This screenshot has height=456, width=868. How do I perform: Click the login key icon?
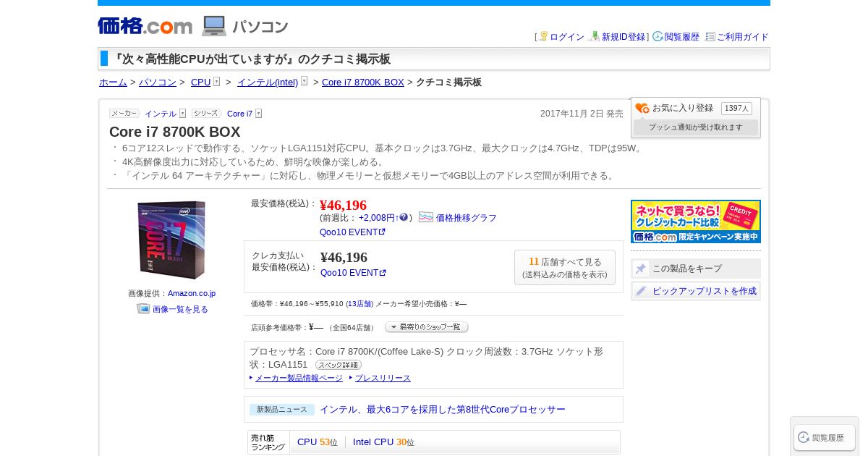pyautogui.click(x=543, y=36)
